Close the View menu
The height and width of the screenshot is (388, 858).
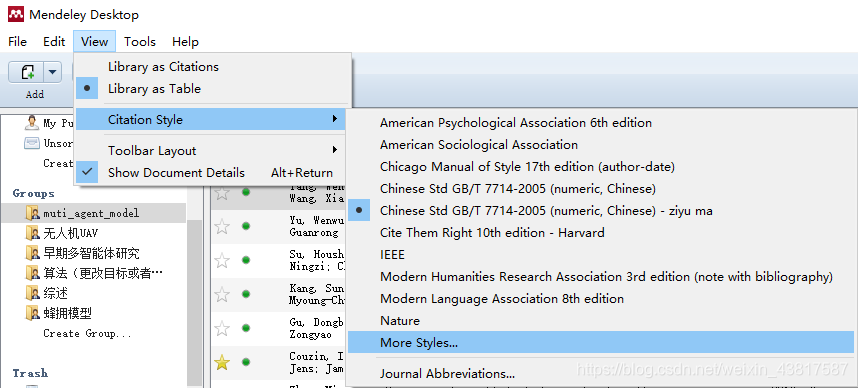click(94, 42)
